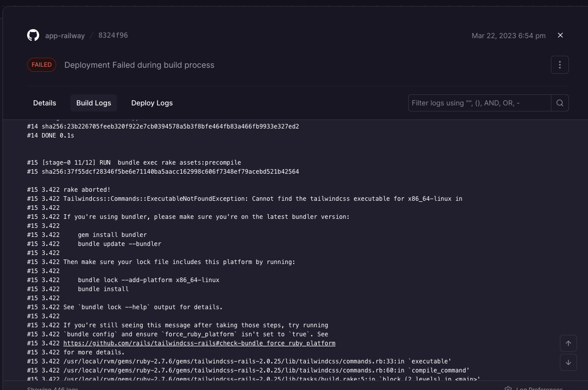Click the 'rake aborted!' log line
The width and height of the screenshot is (588, 390).
69,190
